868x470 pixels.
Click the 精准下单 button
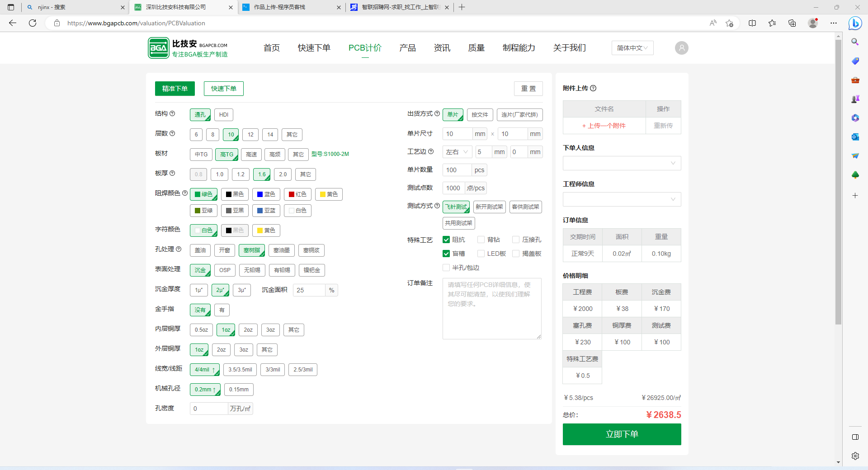tap(175, 89)
